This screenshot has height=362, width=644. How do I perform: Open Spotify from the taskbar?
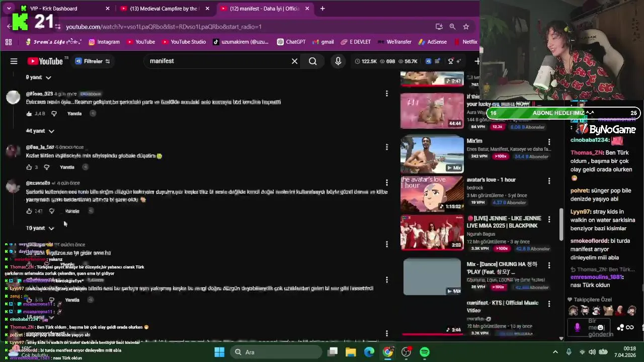(425, 352)
